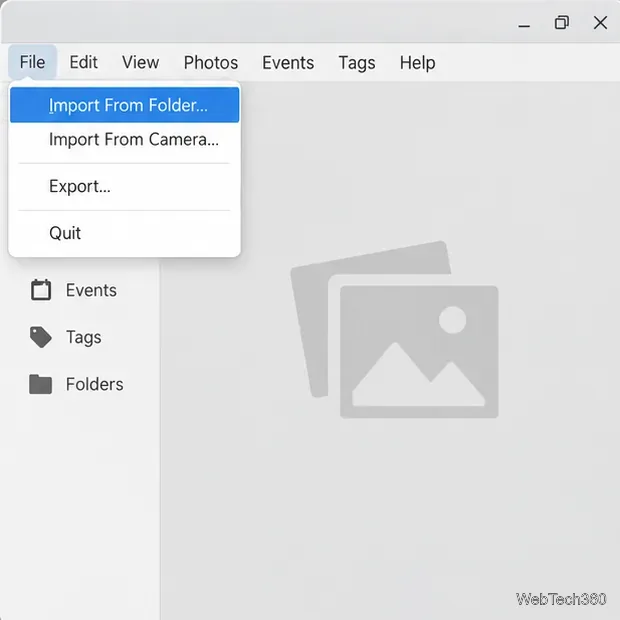Open the File menu
This screenshot has width=620, height=620.
tap(32, 62)
